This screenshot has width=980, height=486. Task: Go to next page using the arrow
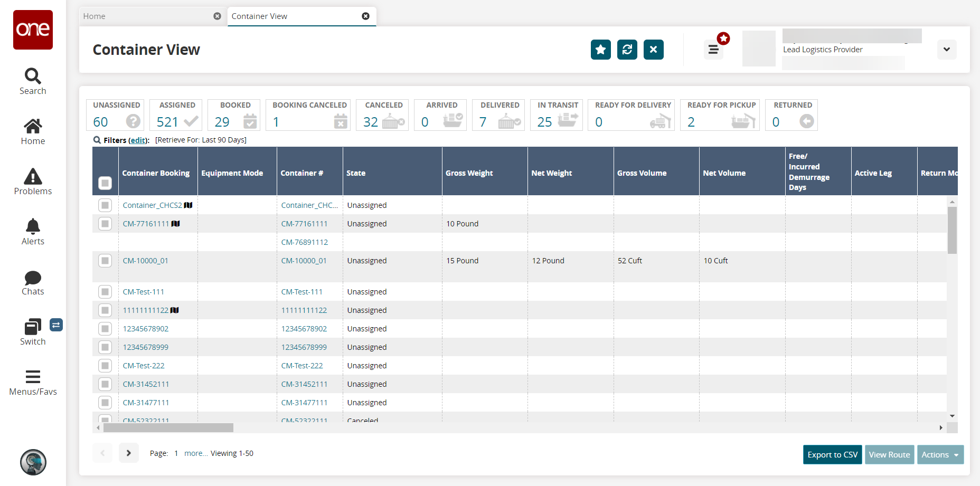pyautogui.click(x=128, y=453)
